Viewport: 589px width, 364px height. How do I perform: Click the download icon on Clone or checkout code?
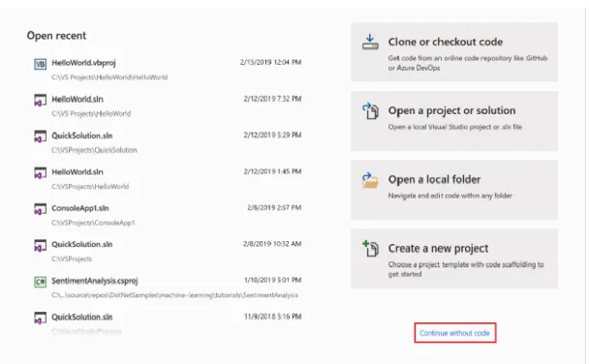[370, 42]
